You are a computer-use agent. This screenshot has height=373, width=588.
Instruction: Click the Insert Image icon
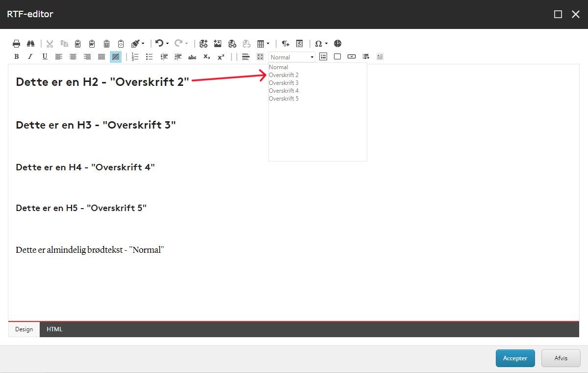(x=217, y=43)
